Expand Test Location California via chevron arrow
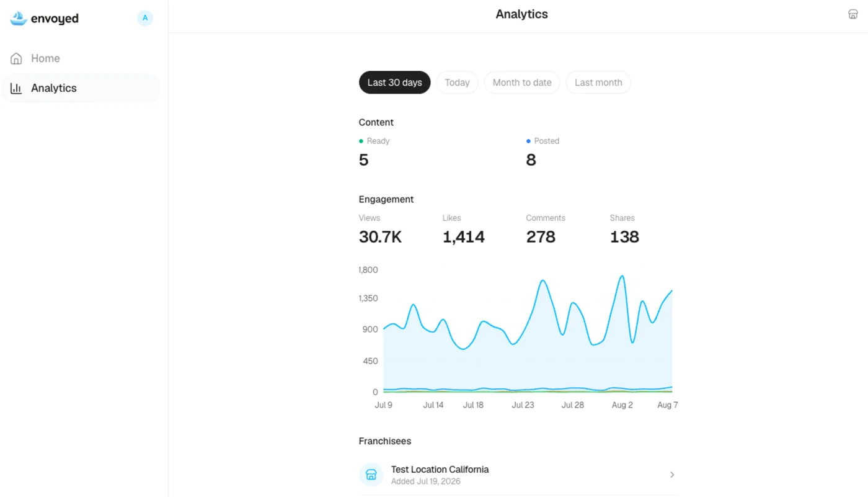Viewport: 868px width, 497px height. pos(672,475)
